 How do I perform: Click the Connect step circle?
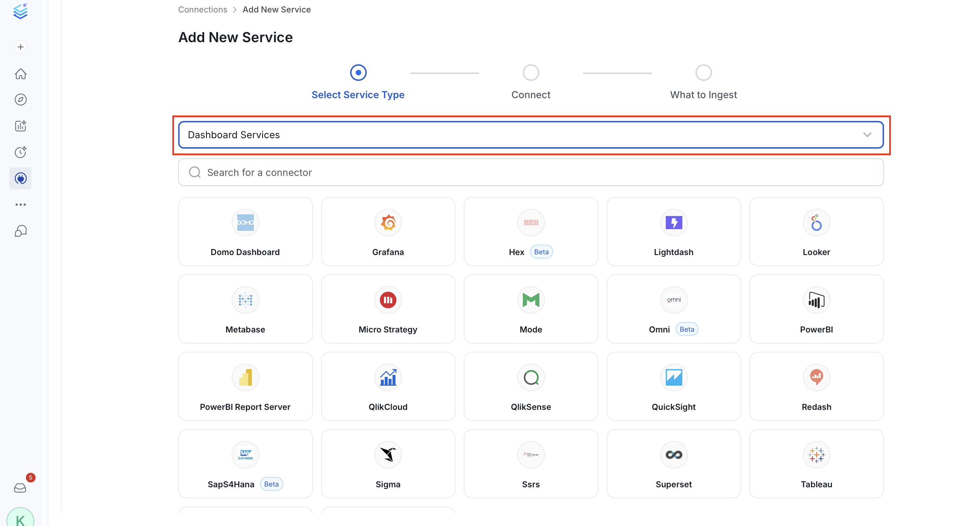(531, 72)
